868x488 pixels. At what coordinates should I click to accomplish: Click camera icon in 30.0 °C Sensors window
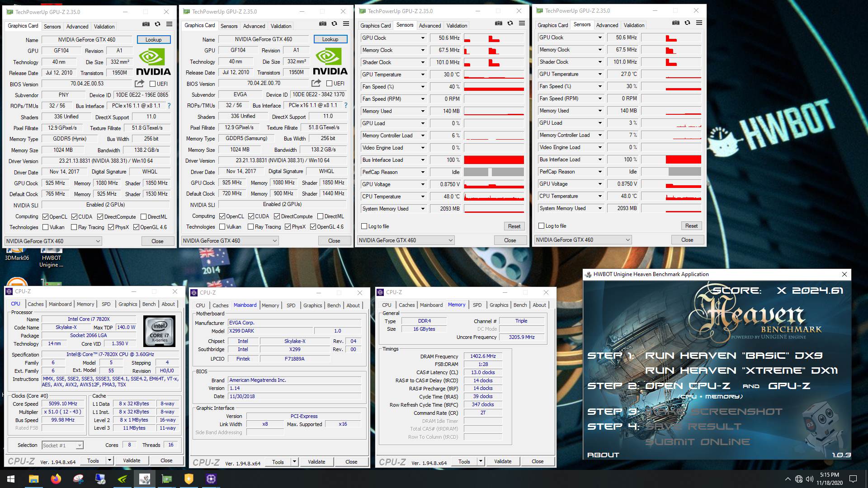[498, 23]
